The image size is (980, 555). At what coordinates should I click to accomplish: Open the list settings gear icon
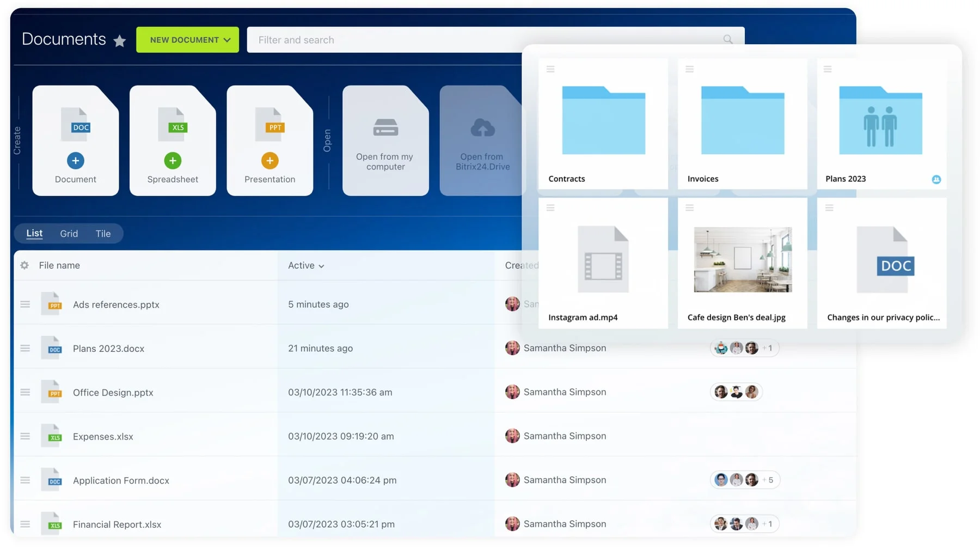click(x=24, y=265)
